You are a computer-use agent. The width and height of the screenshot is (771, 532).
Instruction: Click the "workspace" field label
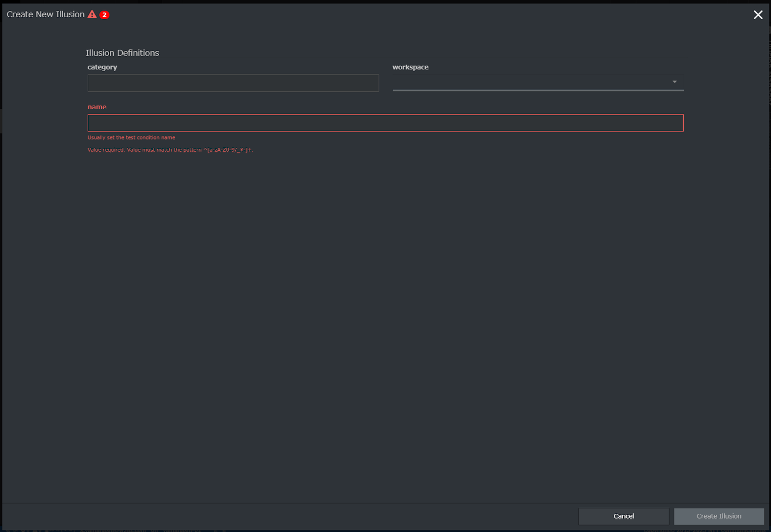[410, 67]
